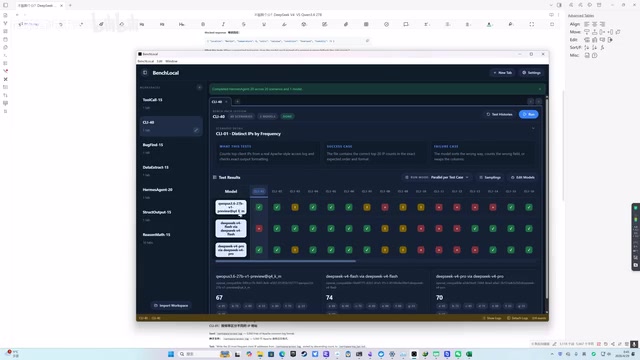
Task: Open Edit menu in BenchLocal window
Action: (159, 61)
